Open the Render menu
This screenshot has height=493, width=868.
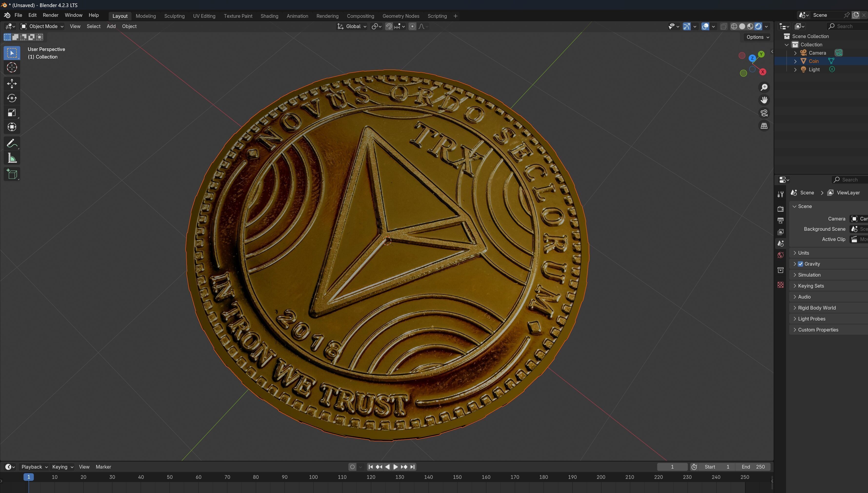(50, 15)
